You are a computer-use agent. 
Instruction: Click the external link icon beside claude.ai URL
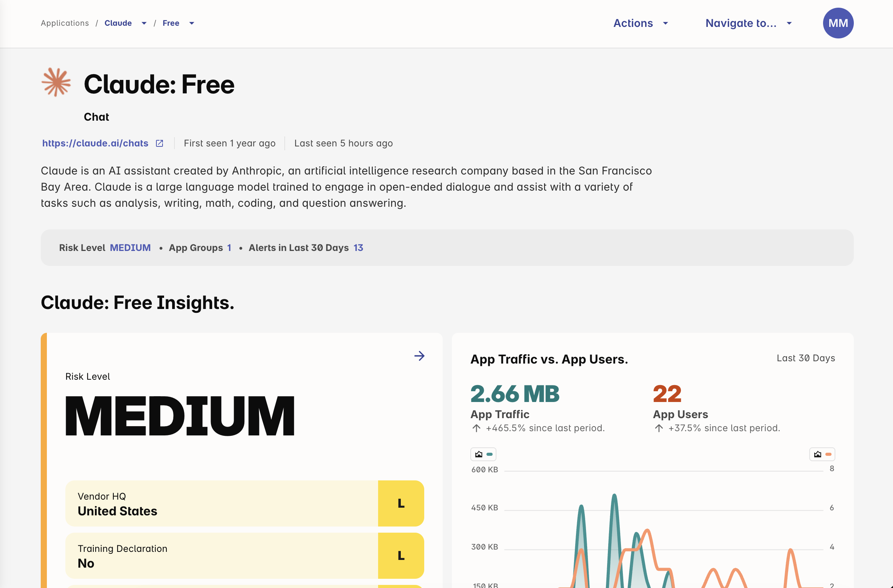click(159, 143)
